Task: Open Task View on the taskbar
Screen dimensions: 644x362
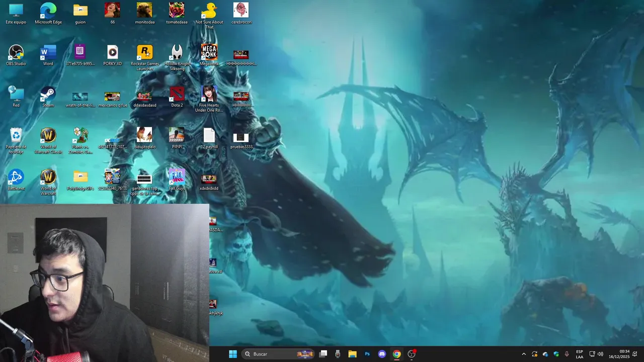Action: tap(324, 354)
